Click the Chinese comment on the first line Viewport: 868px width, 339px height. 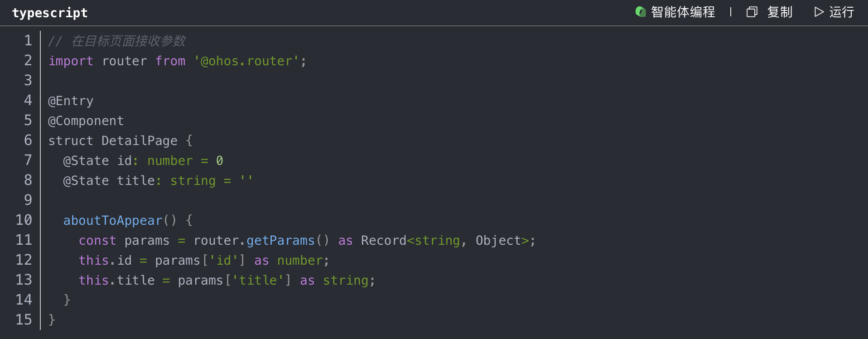(128, 41)
